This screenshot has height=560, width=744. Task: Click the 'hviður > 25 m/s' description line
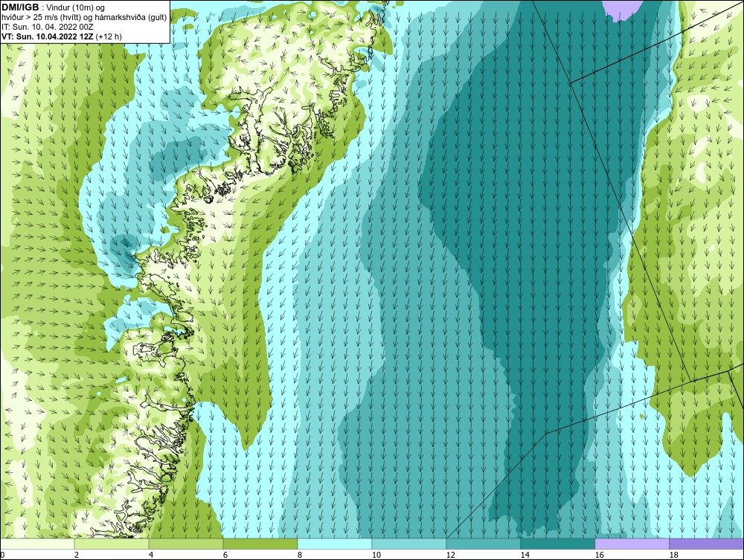(x=84, y=18)
